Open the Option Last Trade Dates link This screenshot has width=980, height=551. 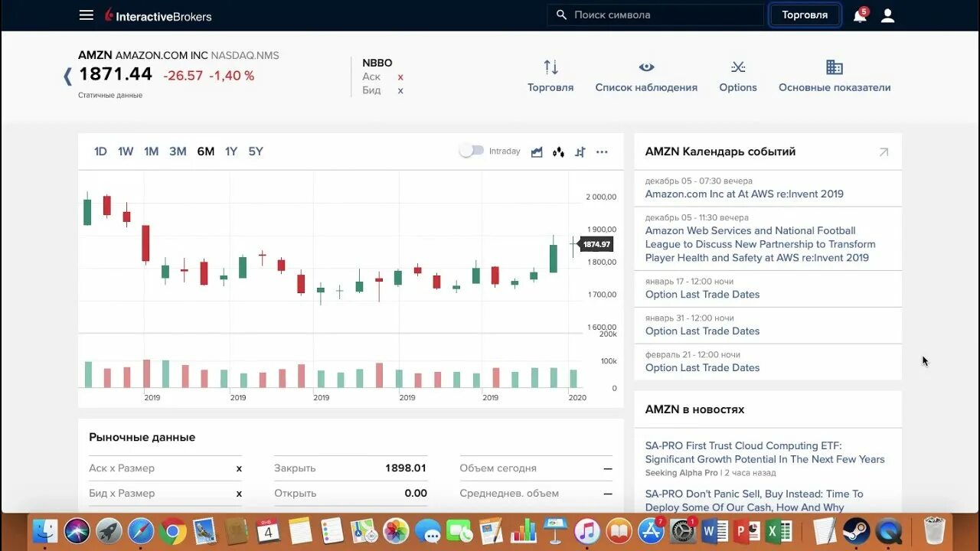click(702, 294)
